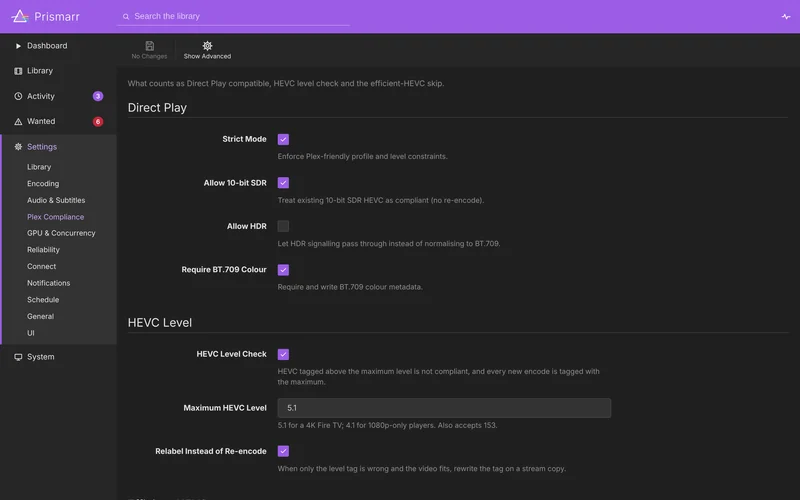
Task: Open Encoding settings
Action: coord(43,184)
